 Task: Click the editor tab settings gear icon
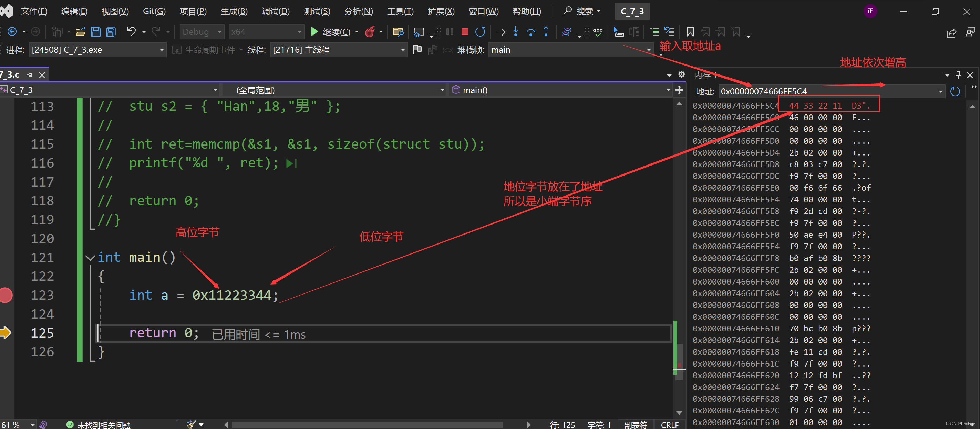click(x=682, y=74)
